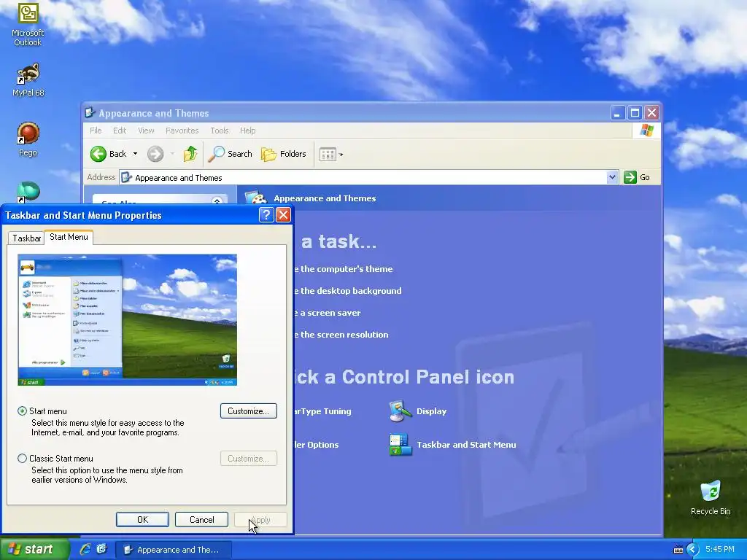The image size is (747, 560).
Task: Open the Help menu
Action: 248,131
